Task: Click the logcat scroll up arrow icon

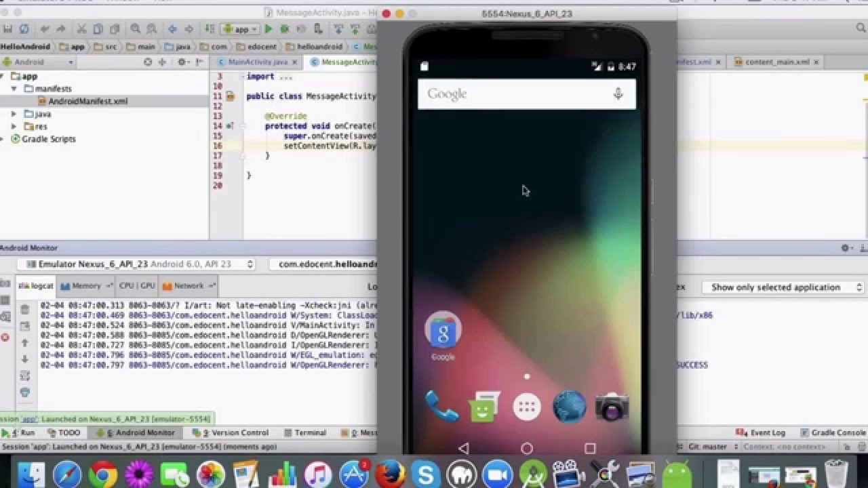Action: tap(25, 344)
